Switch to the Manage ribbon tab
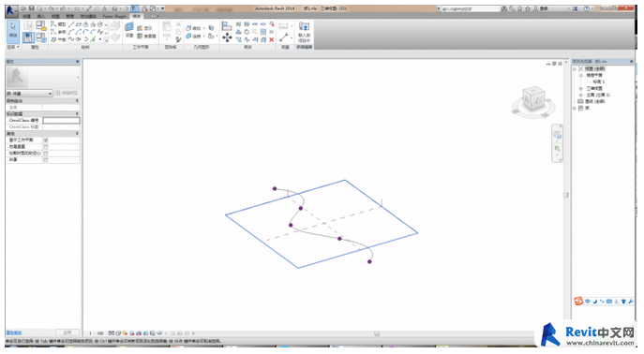The height and width of the screenshot is (354, 644). coord(69,17)
